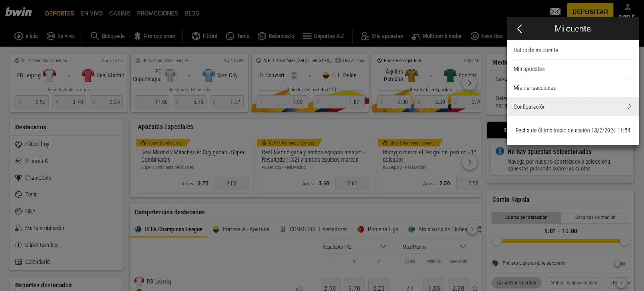
Task: Switch to Primera A - Apertura tab
Action: tap(241, 229)
